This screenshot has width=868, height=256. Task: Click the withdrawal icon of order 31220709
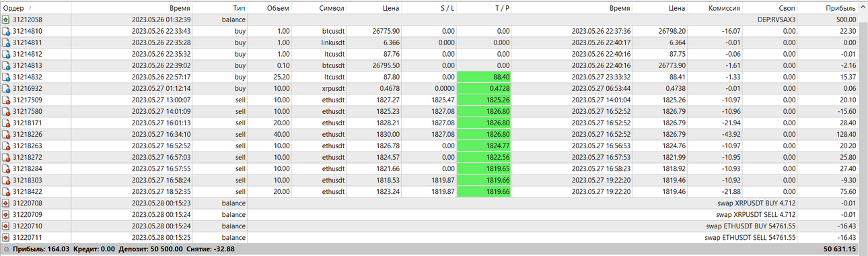[x=6, y=214]
